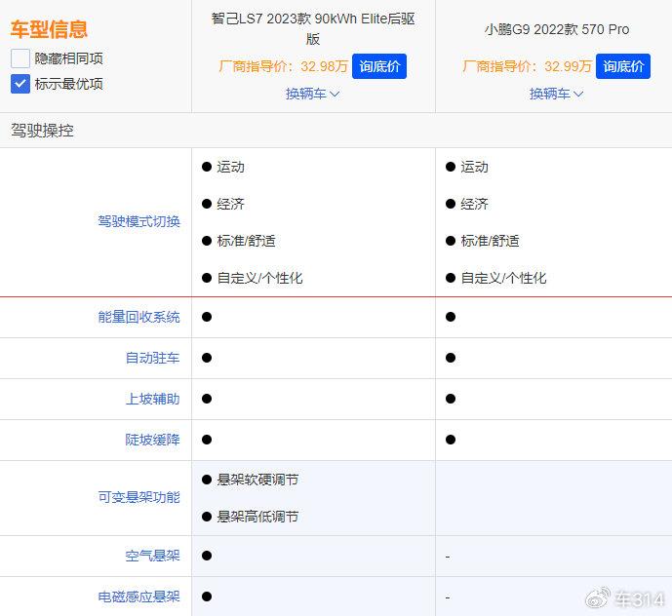Viewport: 672px width, 616px height.
Task: Click the 小鹏G9 2022款 570 Pro title
Action: click(x=557, y=29)
